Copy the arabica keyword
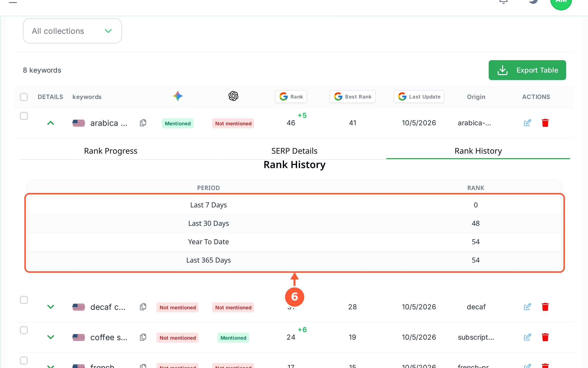 (x=143, y=123)
